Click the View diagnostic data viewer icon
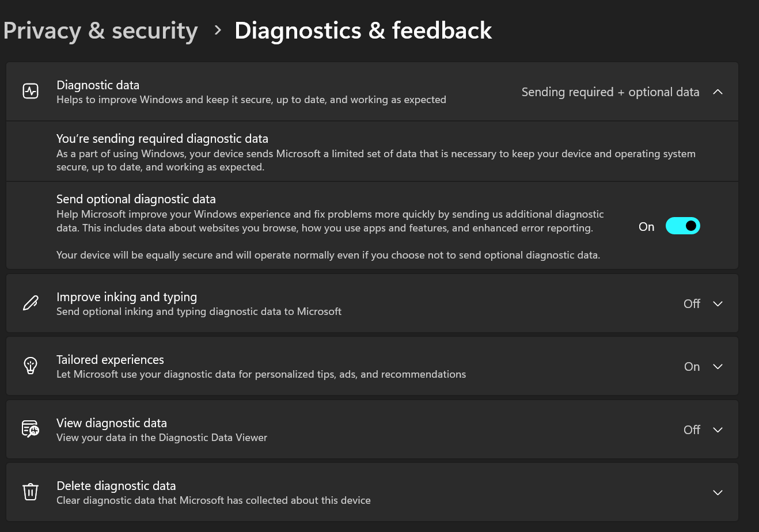Image resolution: width=759 pixels, height=532 pixels. point(31,430)
